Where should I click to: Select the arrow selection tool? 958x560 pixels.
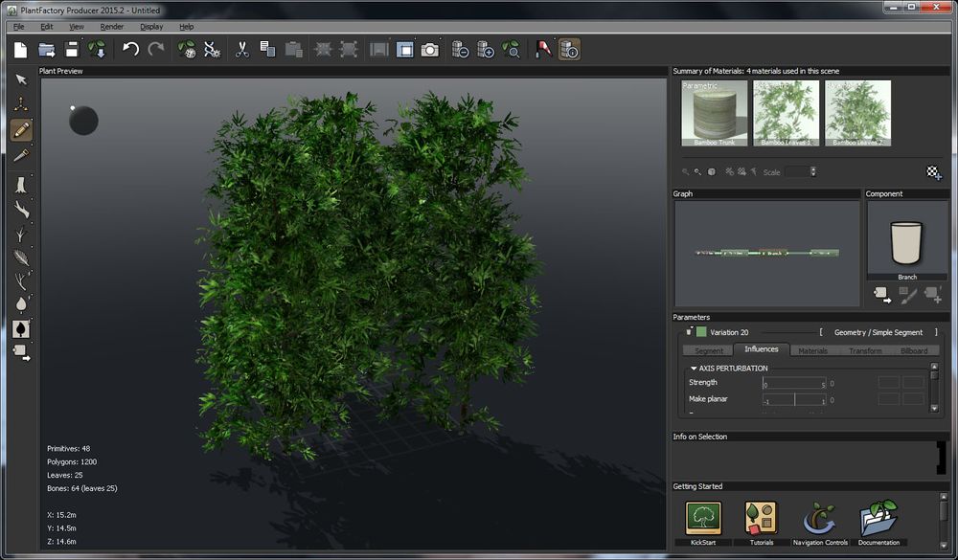20,79
